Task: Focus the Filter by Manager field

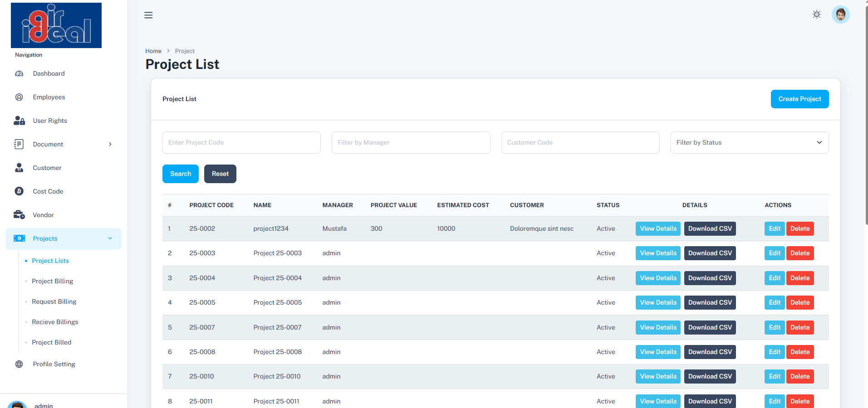Action: point(411,142)
